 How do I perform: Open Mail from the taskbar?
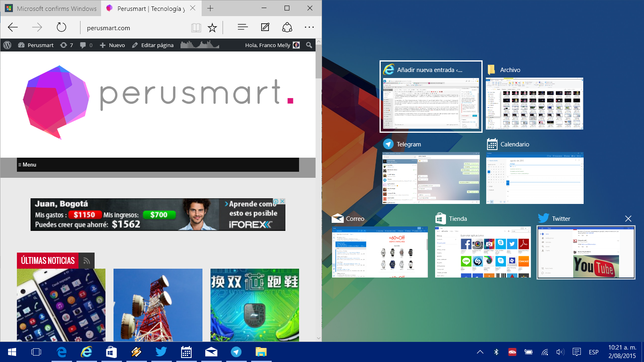click(x=211, y=352)
